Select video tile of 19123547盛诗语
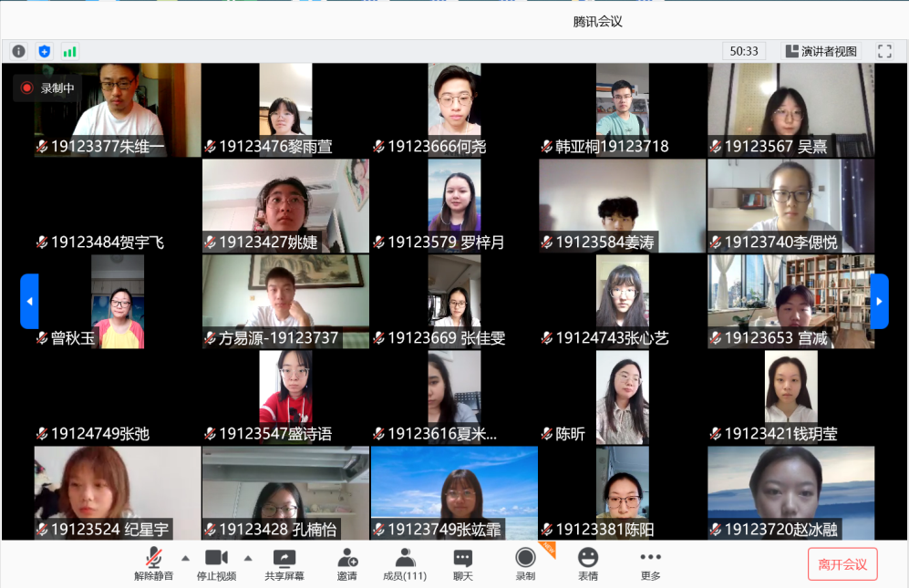 (x=285, y=397)
